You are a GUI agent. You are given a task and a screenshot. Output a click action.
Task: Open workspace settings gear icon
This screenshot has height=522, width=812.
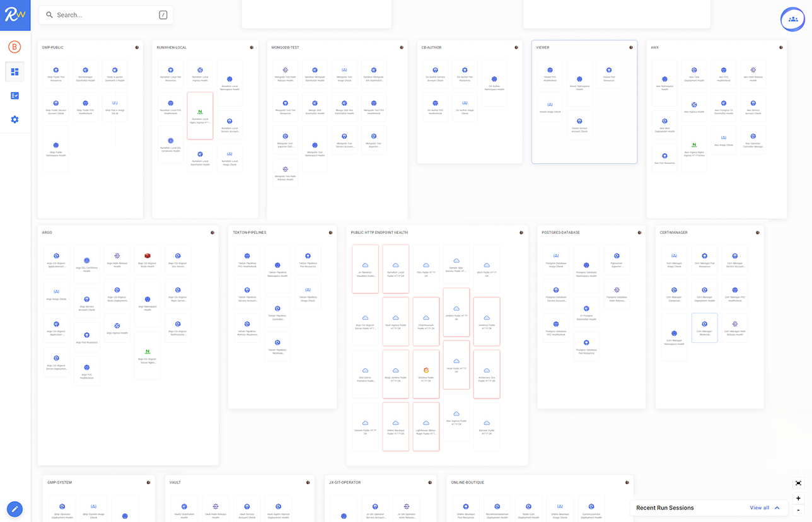coord(14,119)
